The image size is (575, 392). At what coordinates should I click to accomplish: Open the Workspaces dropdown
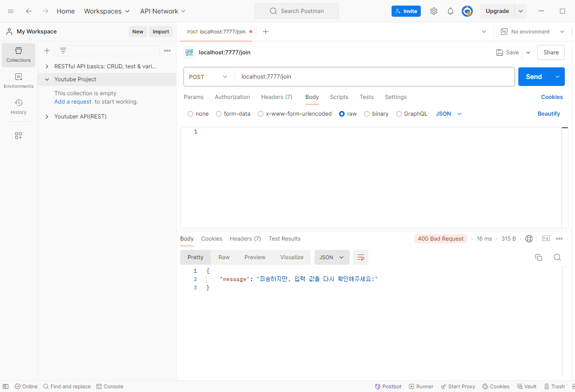pyautogui.click(x=107, y=11)
